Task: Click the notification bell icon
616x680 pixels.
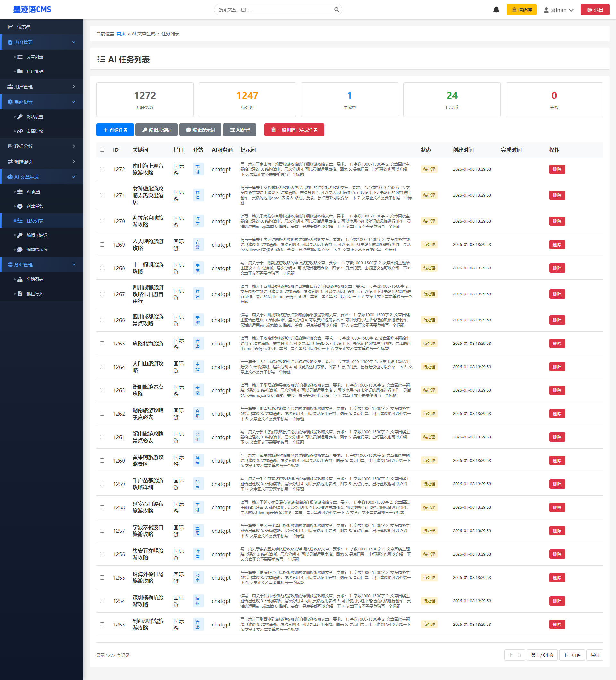Action: tap(496, 10)
